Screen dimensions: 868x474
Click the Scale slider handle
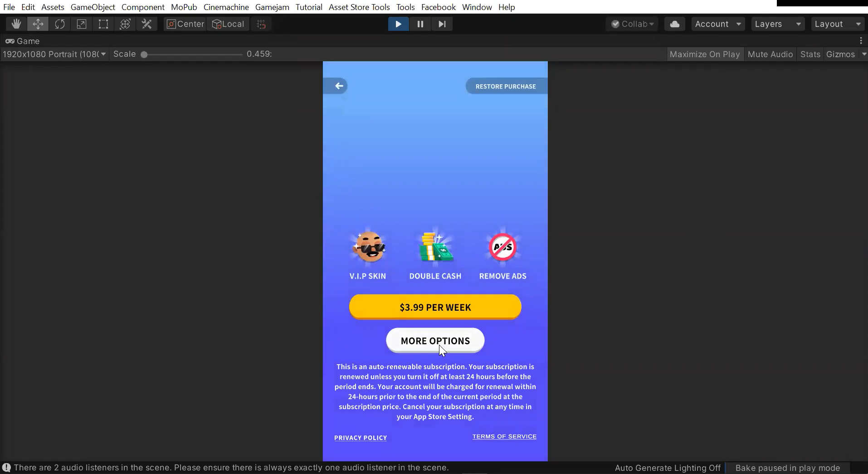144,54
